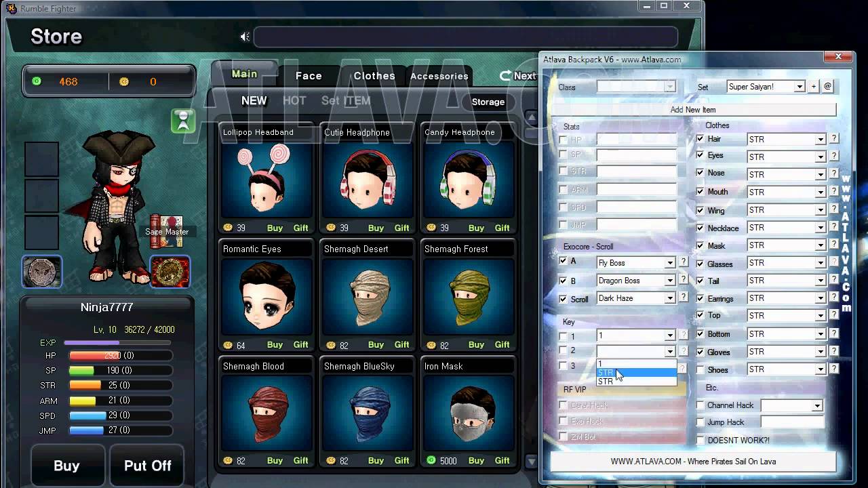This screenshot has width=868, height=488.
Task: Select the Shemagh Desert item image
Action: tap(367, 297)
